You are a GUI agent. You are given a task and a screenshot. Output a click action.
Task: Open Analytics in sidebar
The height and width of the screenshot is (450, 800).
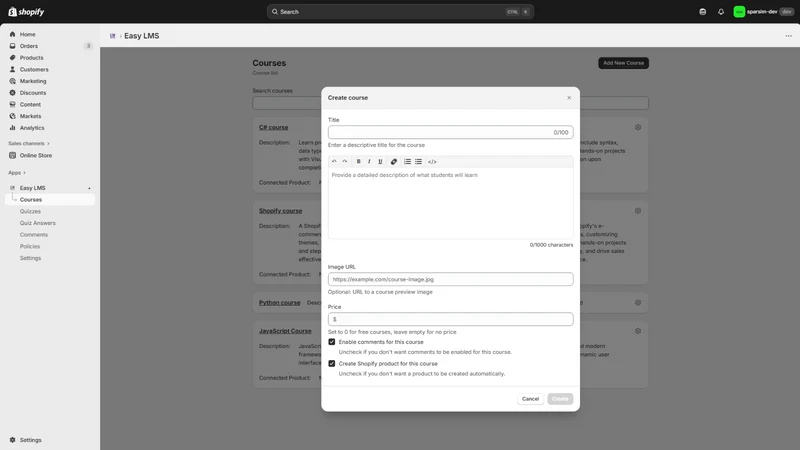pyautogui.click(x=32, y=128)
